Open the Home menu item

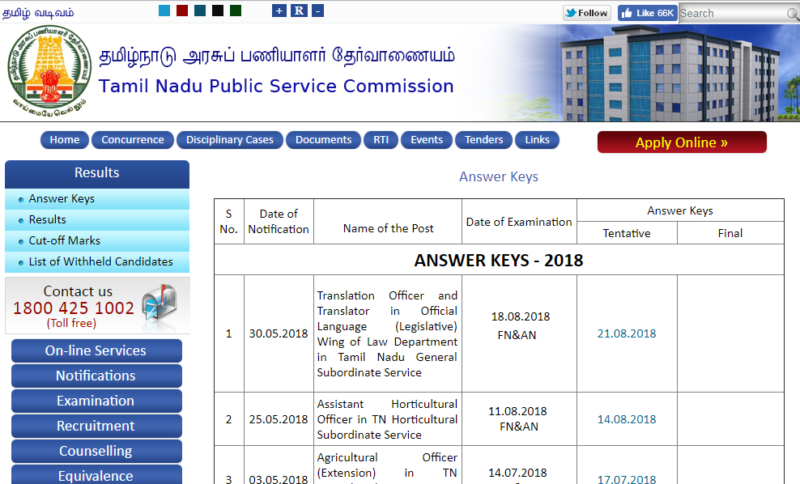(65, 140)
